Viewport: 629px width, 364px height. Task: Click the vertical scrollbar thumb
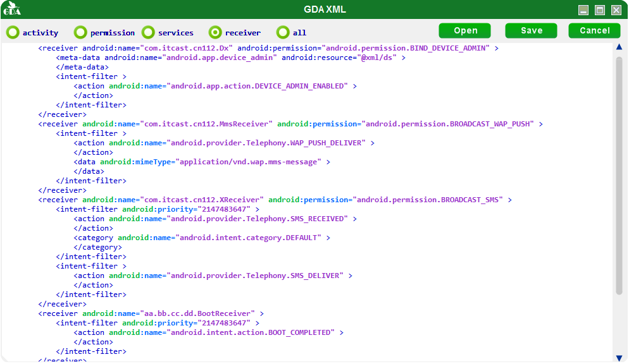pos(619,176)
